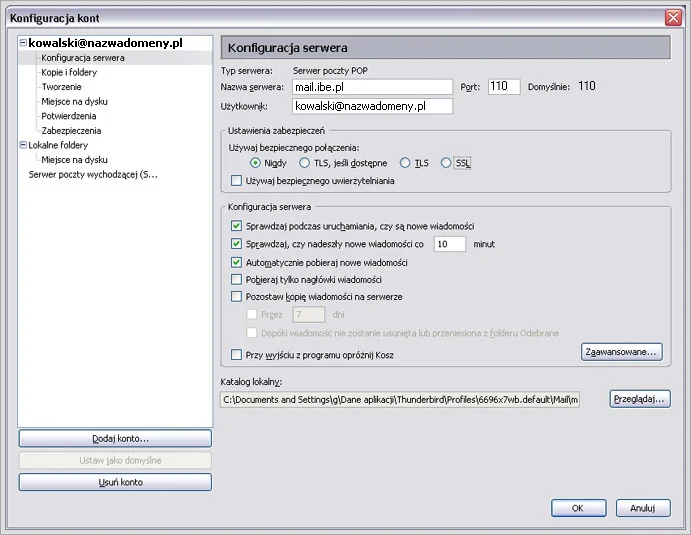This screenshot has width=691, height=535.
Task: Click the Port number field
Action: pos(503,87)
